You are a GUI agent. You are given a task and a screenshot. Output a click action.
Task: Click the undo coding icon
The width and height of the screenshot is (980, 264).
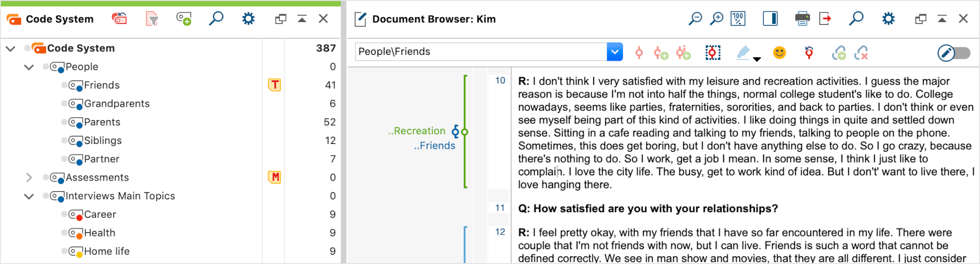pos(809,52)
